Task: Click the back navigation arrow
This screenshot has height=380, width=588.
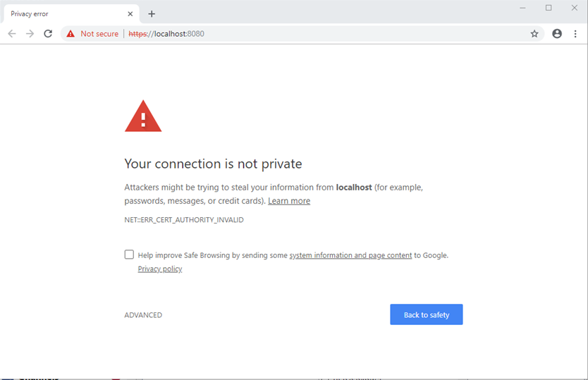Action: click(12, 34)
